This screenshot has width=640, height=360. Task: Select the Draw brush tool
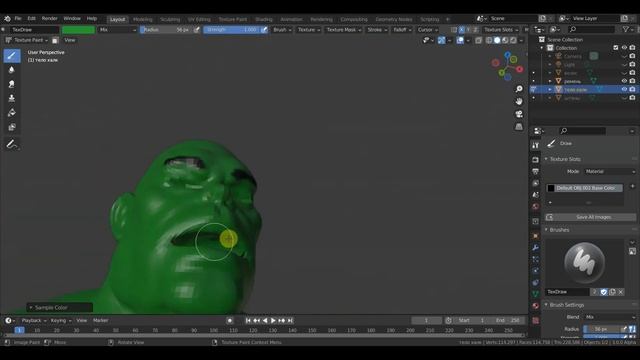pos(12,56)
